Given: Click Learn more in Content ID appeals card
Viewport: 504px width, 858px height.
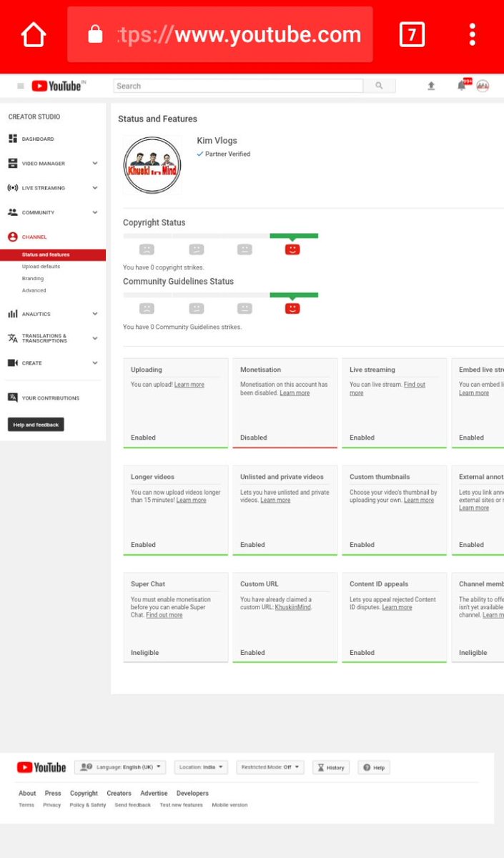Looking at the screenshot, I should (x=397, y=607).
